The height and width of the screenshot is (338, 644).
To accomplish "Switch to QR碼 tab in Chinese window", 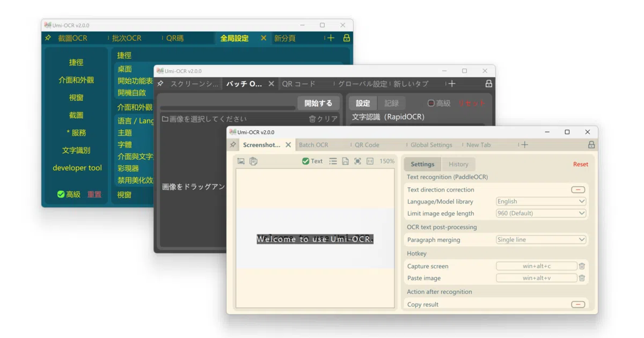I will click(x=175, y=38).
